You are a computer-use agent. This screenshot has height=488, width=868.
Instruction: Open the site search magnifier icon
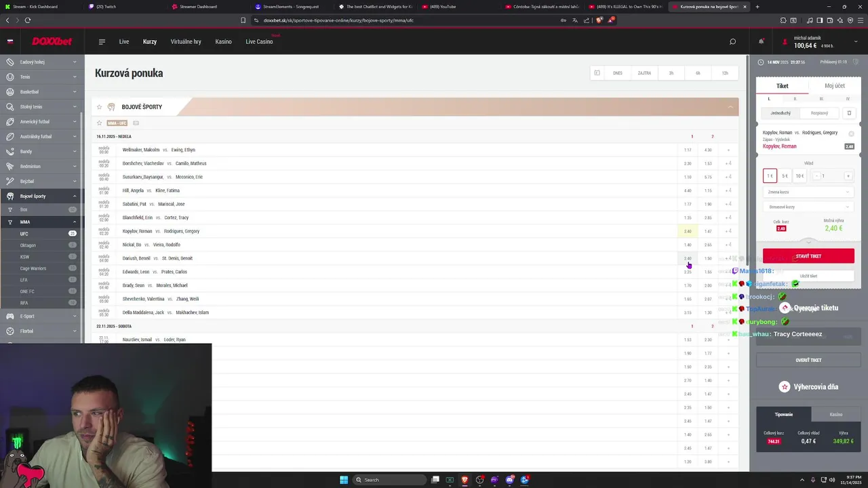(x=732, y=41)
